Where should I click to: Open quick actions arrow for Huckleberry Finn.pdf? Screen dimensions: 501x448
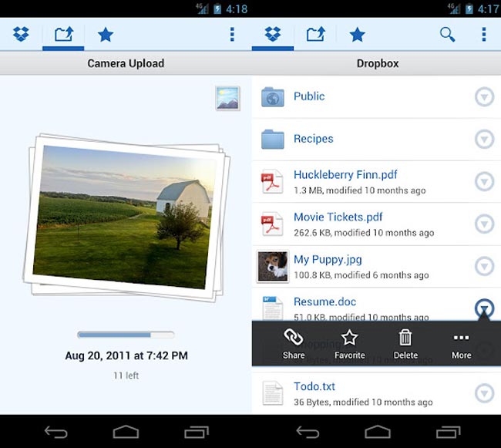tap(484, 182)
